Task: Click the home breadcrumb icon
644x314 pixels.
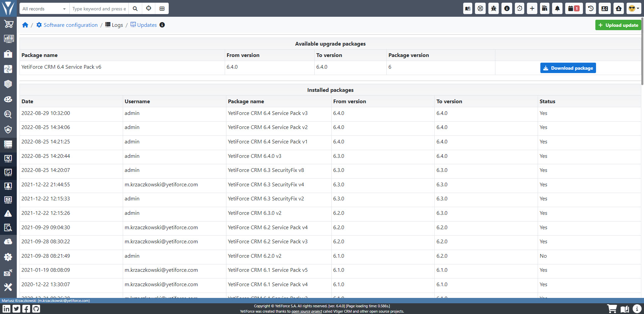Action: click(25, 25)
